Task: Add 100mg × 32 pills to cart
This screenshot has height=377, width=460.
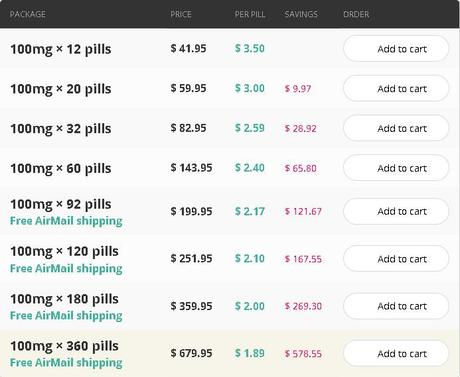Action: [x=396, y=128]
